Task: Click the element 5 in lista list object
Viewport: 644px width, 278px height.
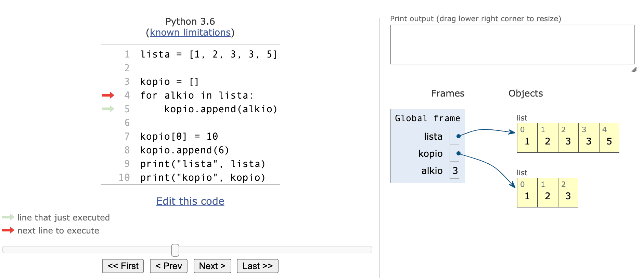Action: tap(609, 141)
